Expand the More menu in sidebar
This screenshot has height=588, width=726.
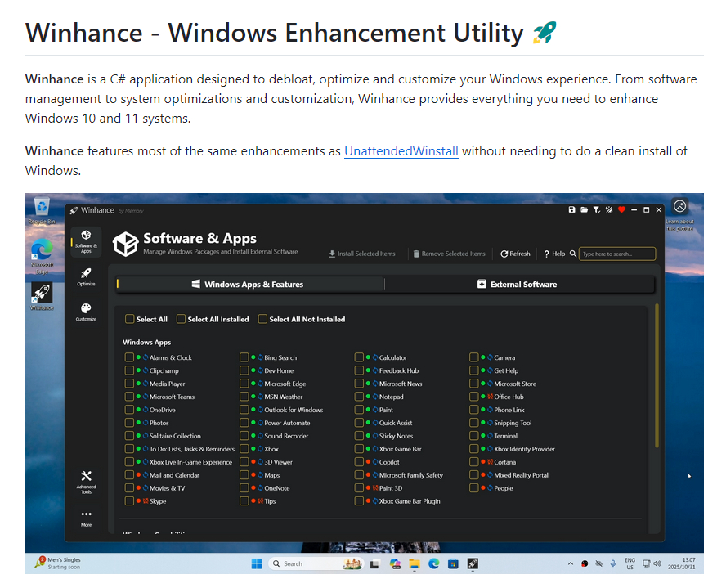(x=86, y=518)
